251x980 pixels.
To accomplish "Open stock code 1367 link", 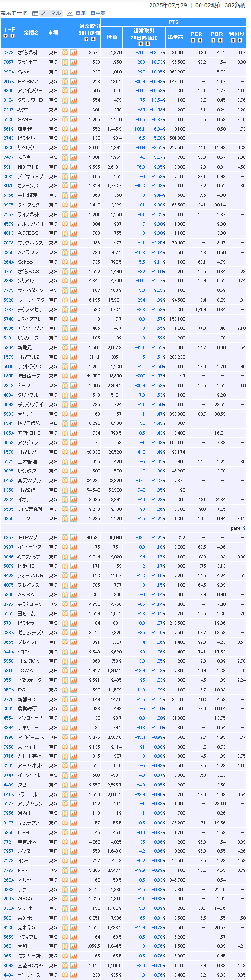I will tap(8, 537).
